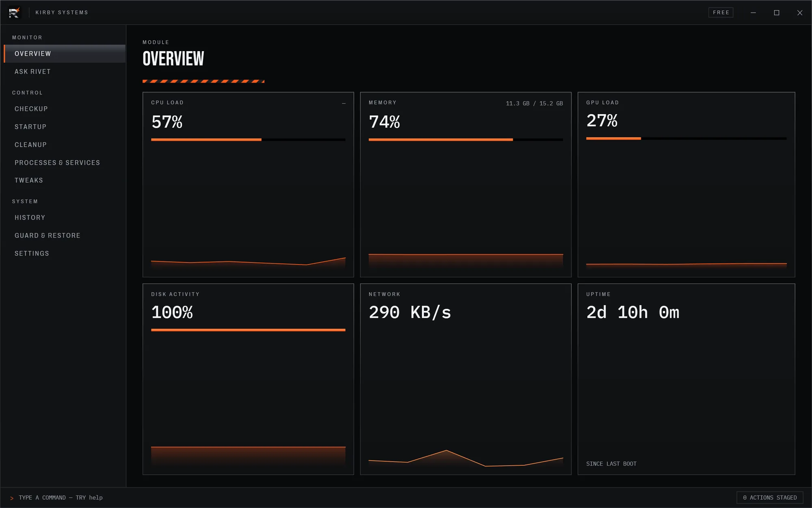Click the FREE plan badge
812x508 pixels.
point(721,13)
